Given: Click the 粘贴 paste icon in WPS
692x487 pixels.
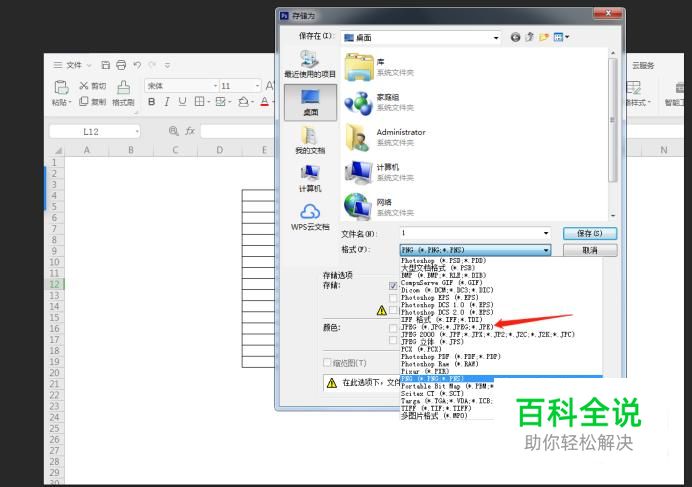Looking at the screenshot, I should tap(61, 87).
